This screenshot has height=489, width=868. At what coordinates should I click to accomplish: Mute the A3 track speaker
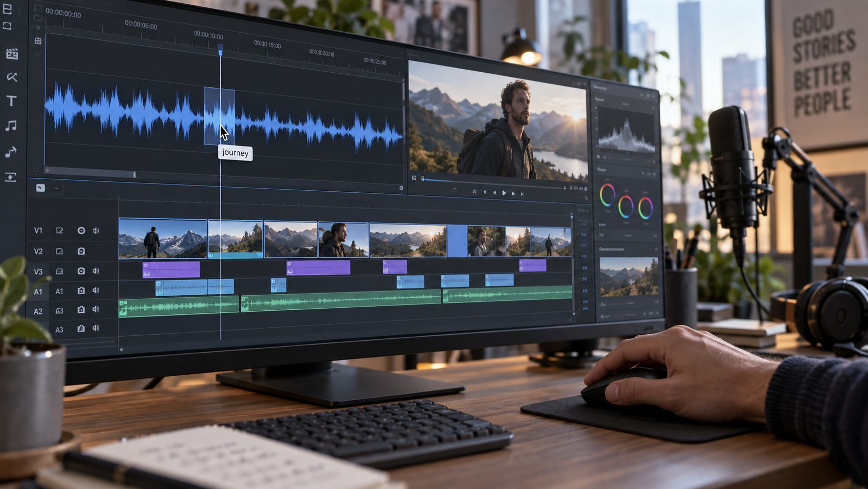pyautogui.click(x=96, y=328)
